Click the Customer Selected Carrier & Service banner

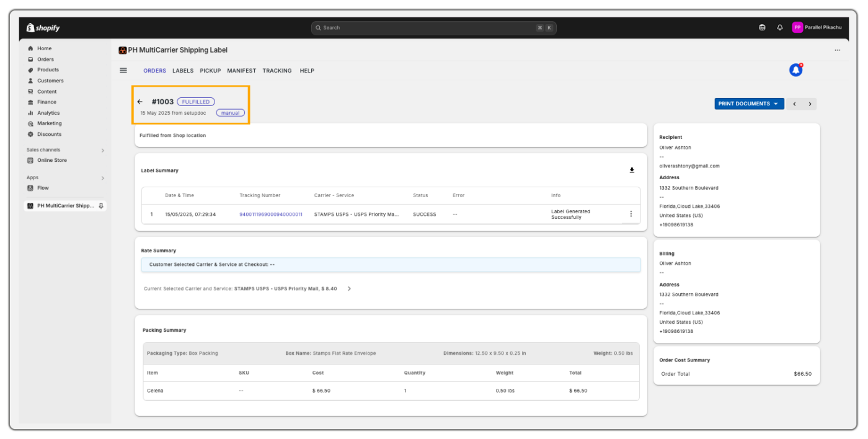click(391, 265)
